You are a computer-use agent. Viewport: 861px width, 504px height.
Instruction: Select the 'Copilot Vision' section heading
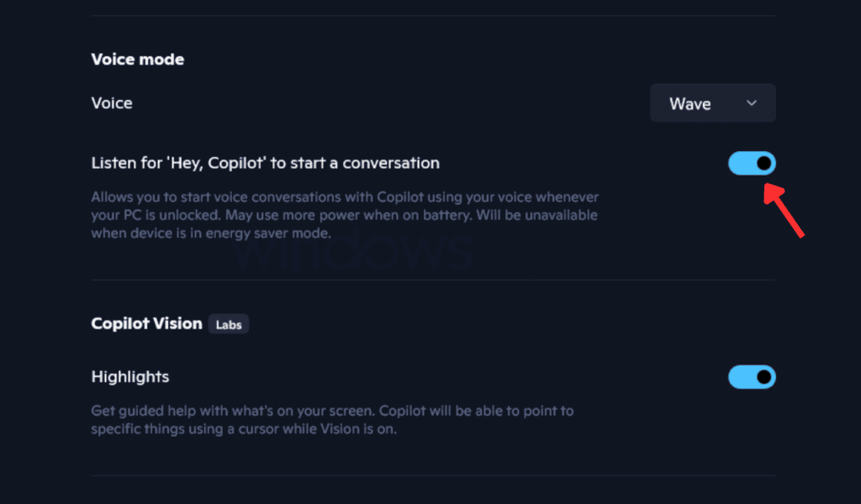pyautogui.click(x=146, y=323)
